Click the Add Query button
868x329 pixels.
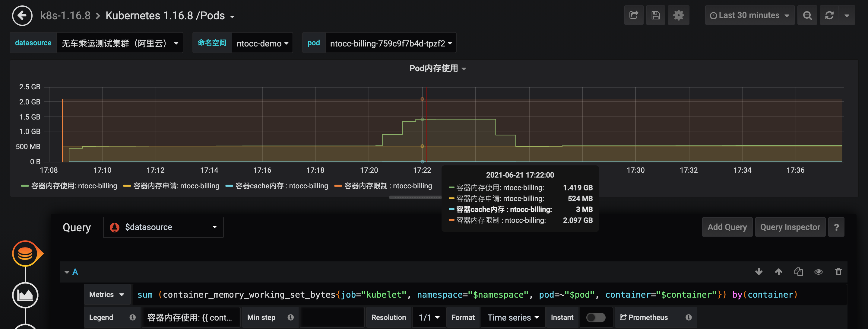pos(727,227)
